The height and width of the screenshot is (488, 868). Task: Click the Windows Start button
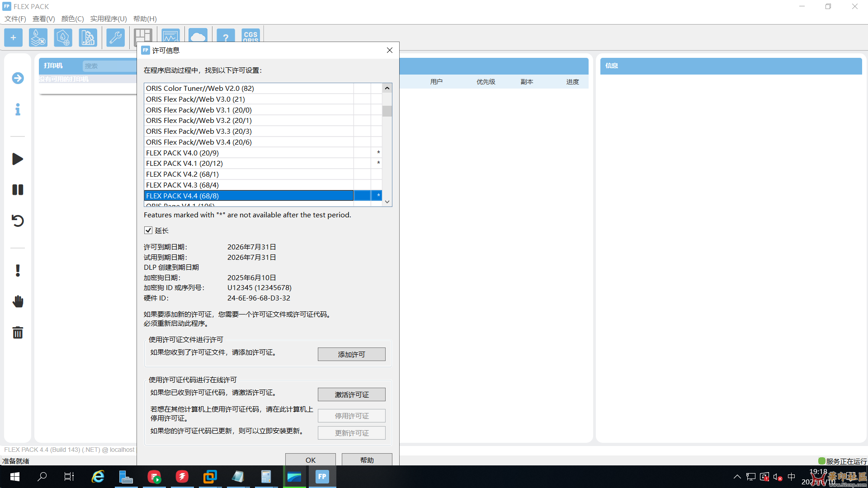pos(14,477)
